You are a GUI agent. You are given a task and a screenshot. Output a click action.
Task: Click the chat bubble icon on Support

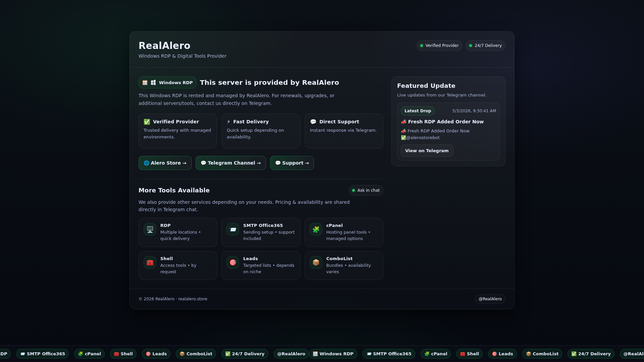(x=278, y=163)
